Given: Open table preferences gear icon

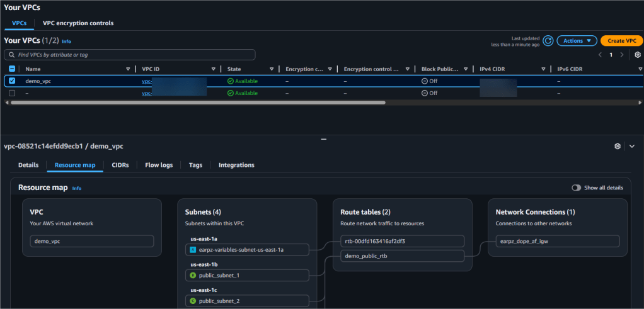Looking at the screenshot, I should point(638,55).
